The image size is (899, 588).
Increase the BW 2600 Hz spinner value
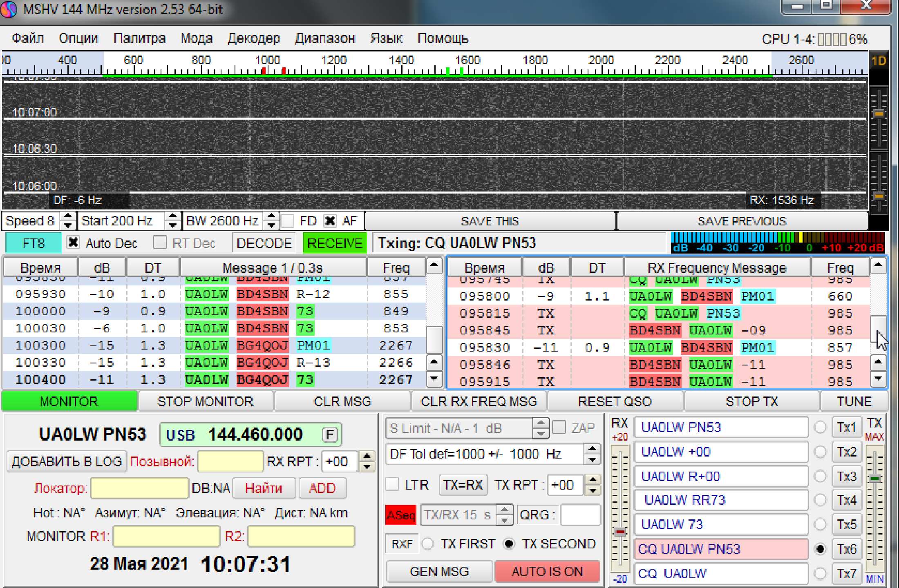coord(271,216)
